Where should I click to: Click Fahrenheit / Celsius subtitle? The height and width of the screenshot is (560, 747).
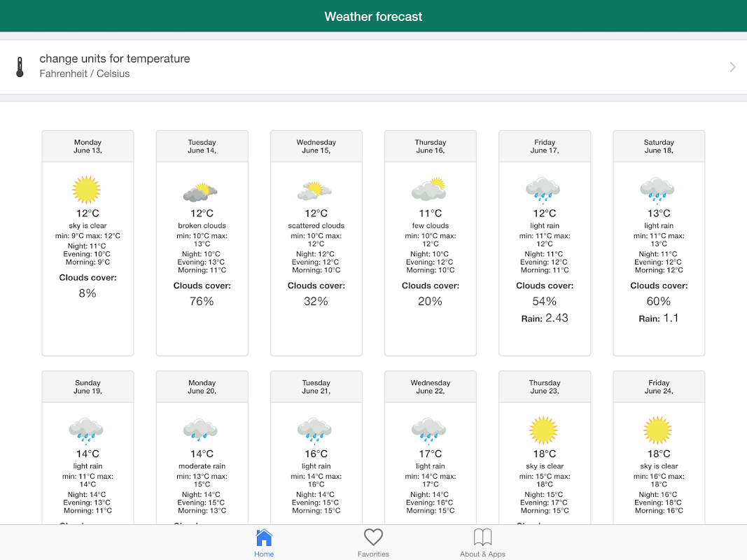[84, 73]
